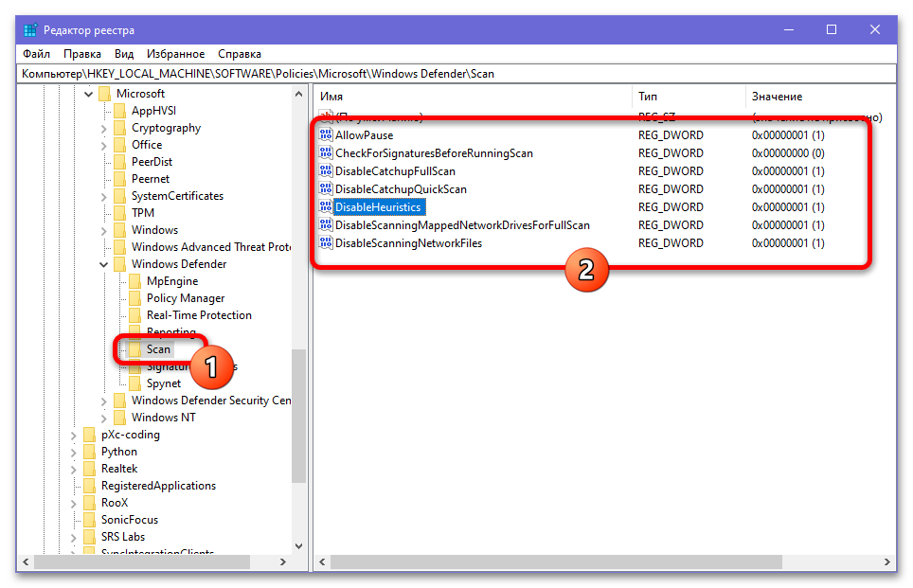913x588 pixels.
Task: Expand the RooX key
Action: click(73, 503)
